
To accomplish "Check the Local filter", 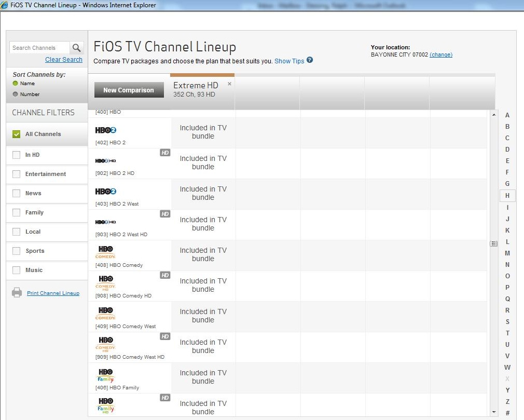I will click(x=16, y=232).
